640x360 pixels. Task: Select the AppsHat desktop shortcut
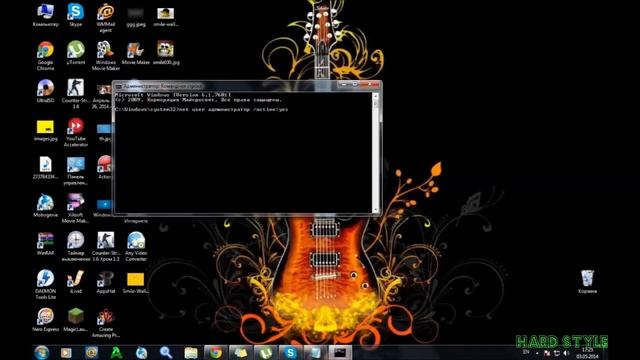(105, 282)
